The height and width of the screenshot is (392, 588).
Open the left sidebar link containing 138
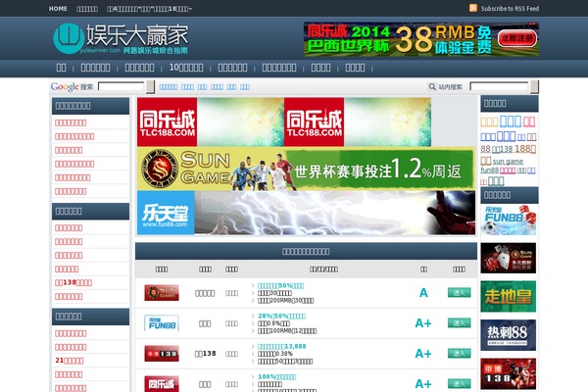coord(73,282)
